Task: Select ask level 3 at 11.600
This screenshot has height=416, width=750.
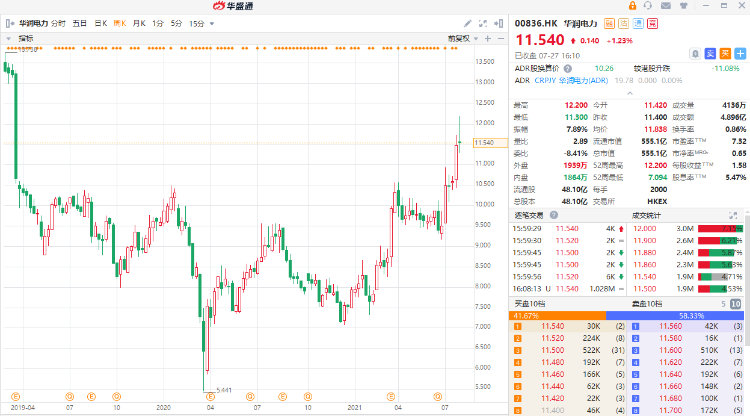Action: tap(686, 350)
